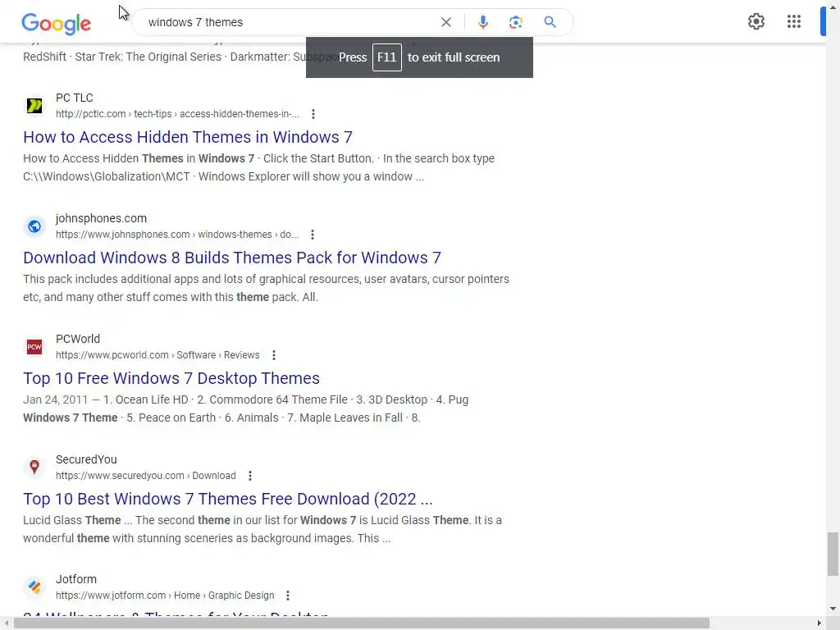
Task: Open Download Windows 8 Builds Themes Pack link
Action: click(232, 258)
